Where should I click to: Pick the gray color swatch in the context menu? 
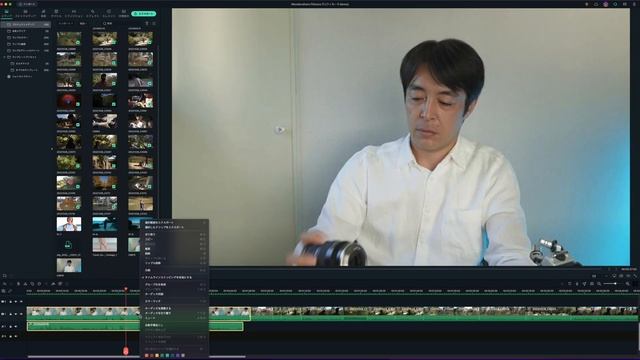(x=183, y=356)
